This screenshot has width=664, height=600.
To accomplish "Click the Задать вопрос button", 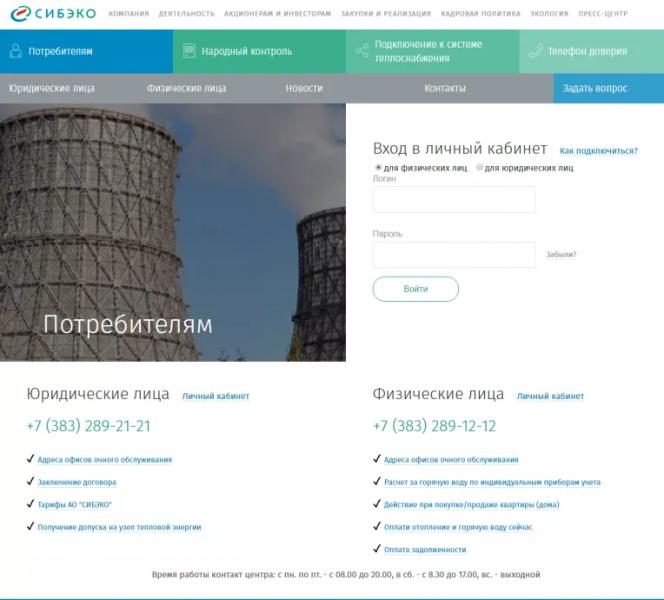I will (x=595, y=88).
